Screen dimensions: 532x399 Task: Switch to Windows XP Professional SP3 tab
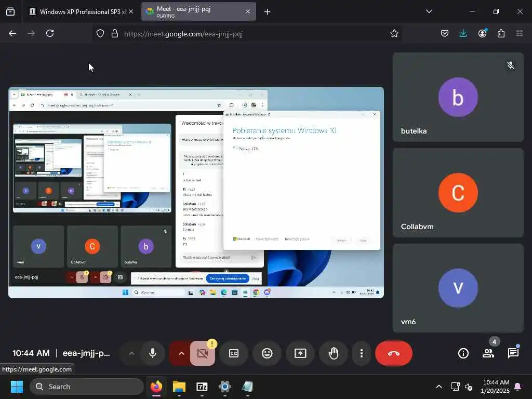(81, 11)
